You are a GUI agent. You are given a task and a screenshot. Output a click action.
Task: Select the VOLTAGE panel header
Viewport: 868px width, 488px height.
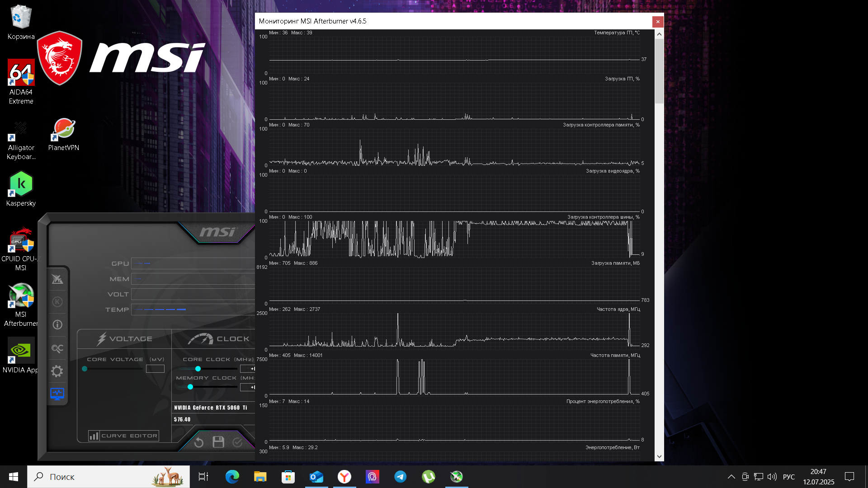[124, 339]
